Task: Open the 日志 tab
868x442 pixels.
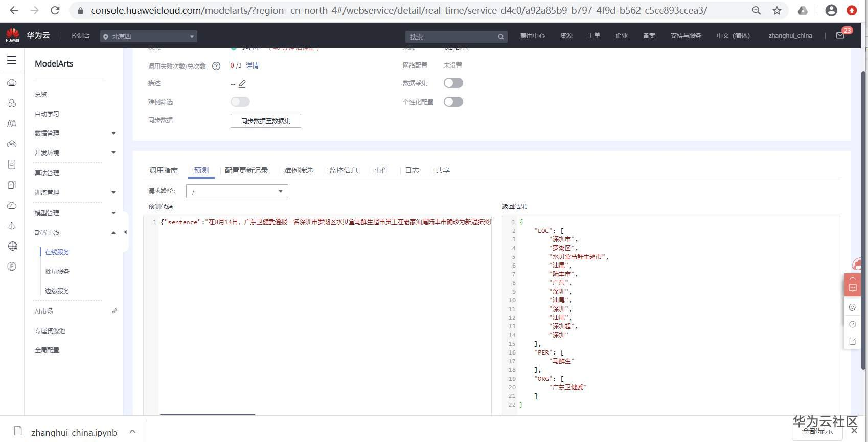Action: [x=412, y=170]
